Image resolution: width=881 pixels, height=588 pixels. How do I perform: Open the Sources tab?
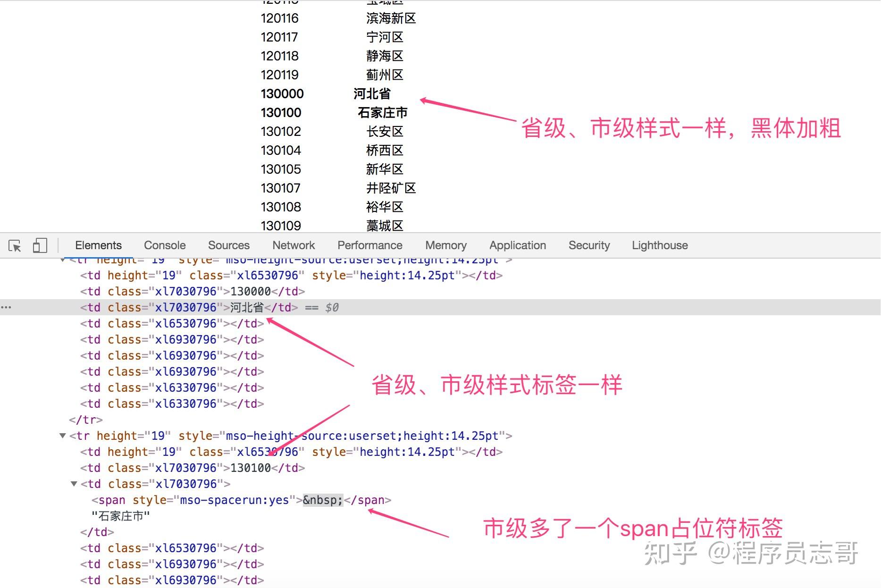tap(229, 245)
